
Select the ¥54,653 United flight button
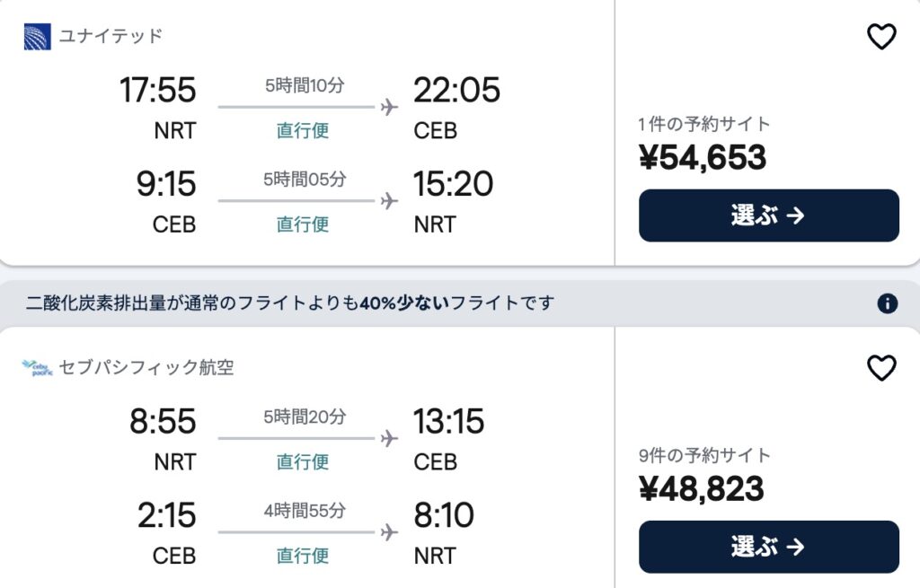[x=768, y=215]
